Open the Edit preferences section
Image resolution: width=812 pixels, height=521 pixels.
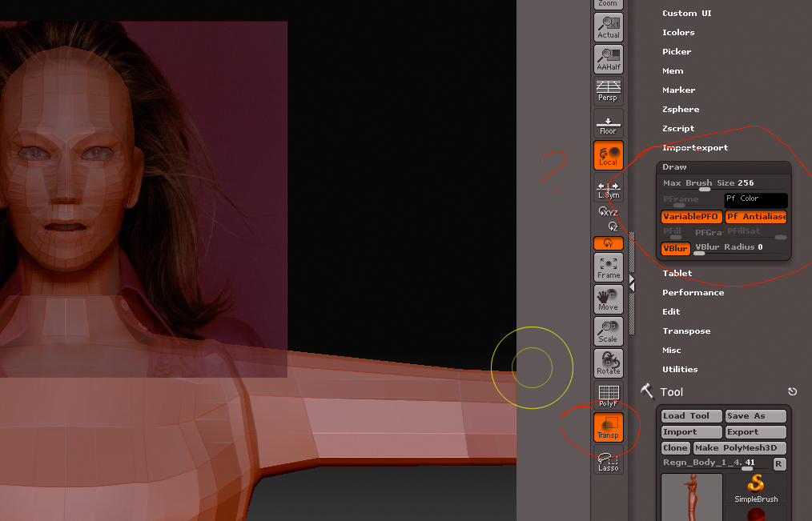pyautogui.click(x=671, y=311)
